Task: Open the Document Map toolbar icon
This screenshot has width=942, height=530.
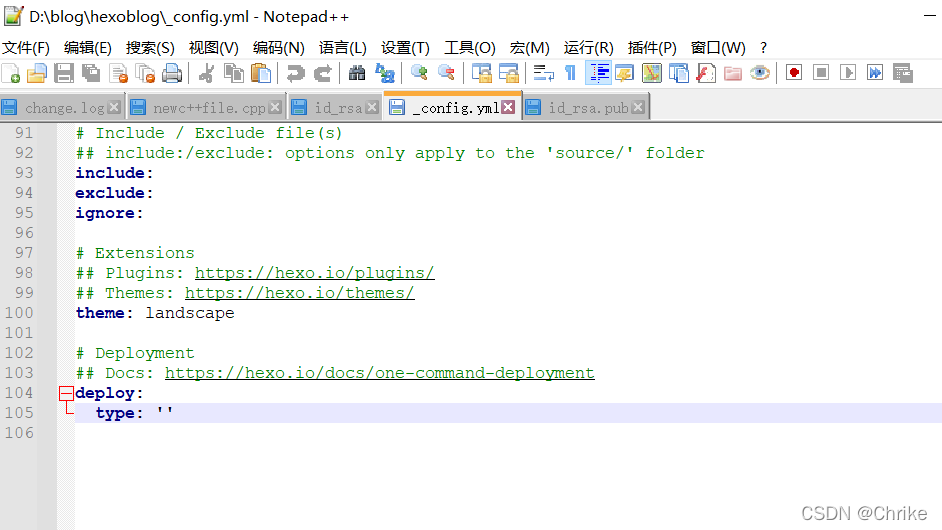Action: click(652, 73)
